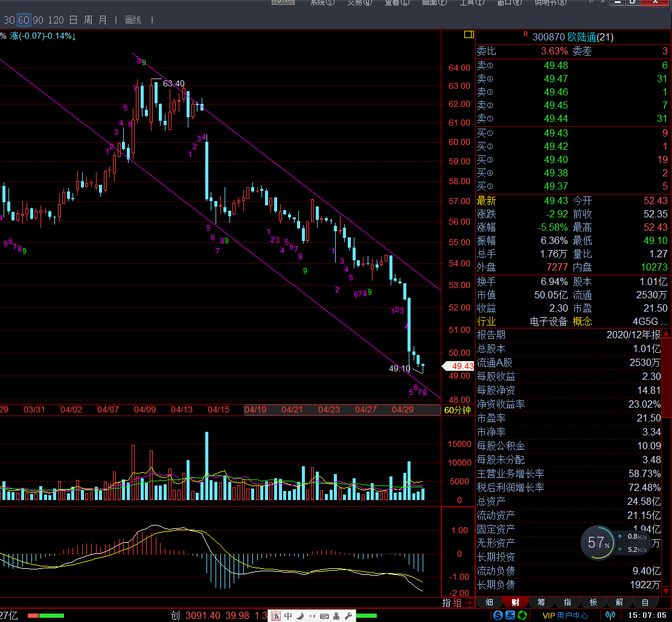Open the 系统(S) menu
This screenshot has height=622, width=672.
click(322, 2)
